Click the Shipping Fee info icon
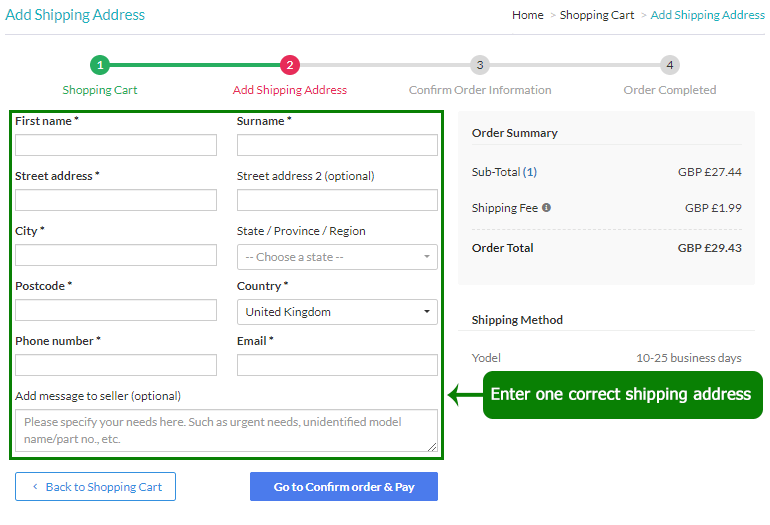Image resolution: width=770 pixels, height=525 pixels. pos(546,208)
